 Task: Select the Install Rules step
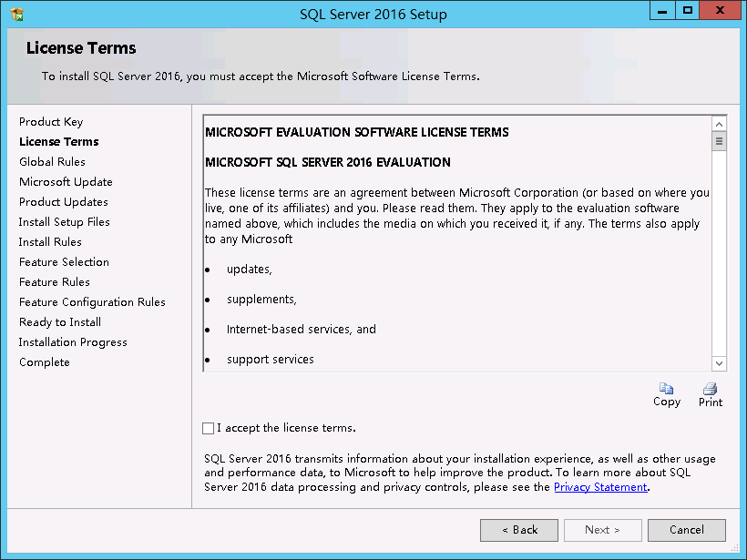(50, 242)
